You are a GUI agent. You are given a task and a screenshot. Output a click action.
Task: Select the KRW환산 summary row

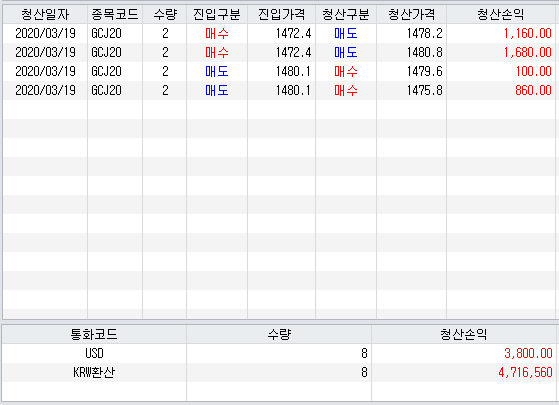coord(279,372)
